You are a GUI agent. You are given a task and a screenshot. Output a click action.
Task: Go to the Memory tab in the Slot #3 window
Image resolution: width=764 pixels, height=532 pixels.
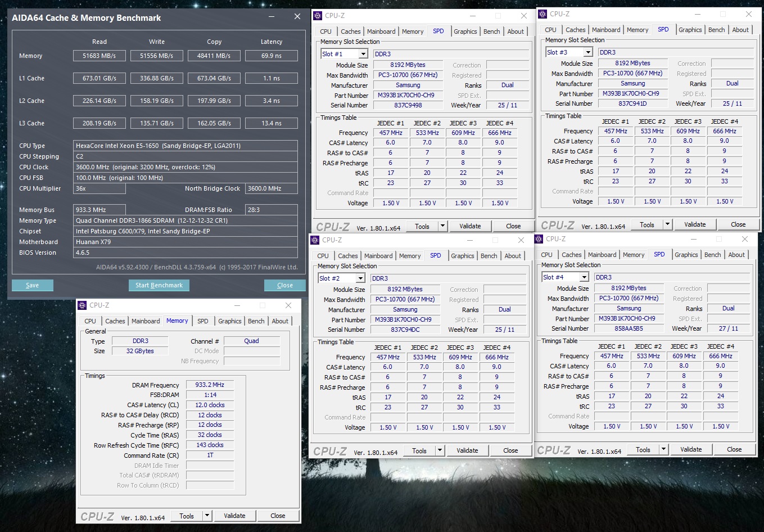click(638, 30)
